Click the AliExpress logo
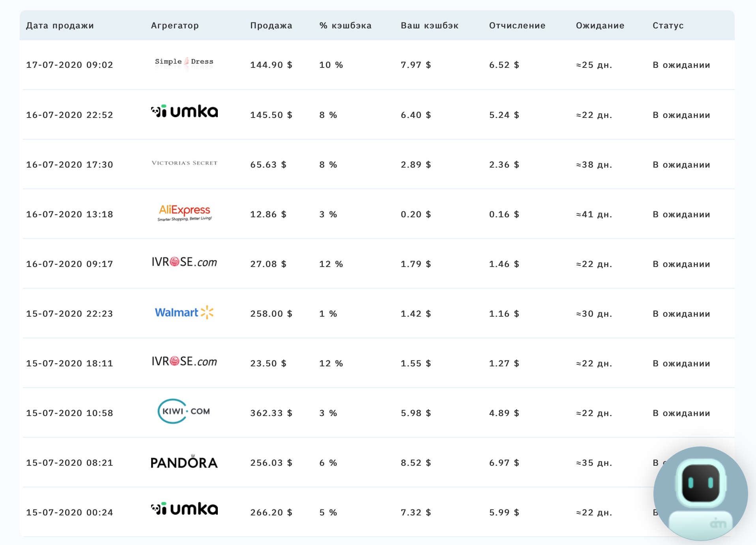Image resolution: width=756 pixels, height=545 pixels. (184, 213)
